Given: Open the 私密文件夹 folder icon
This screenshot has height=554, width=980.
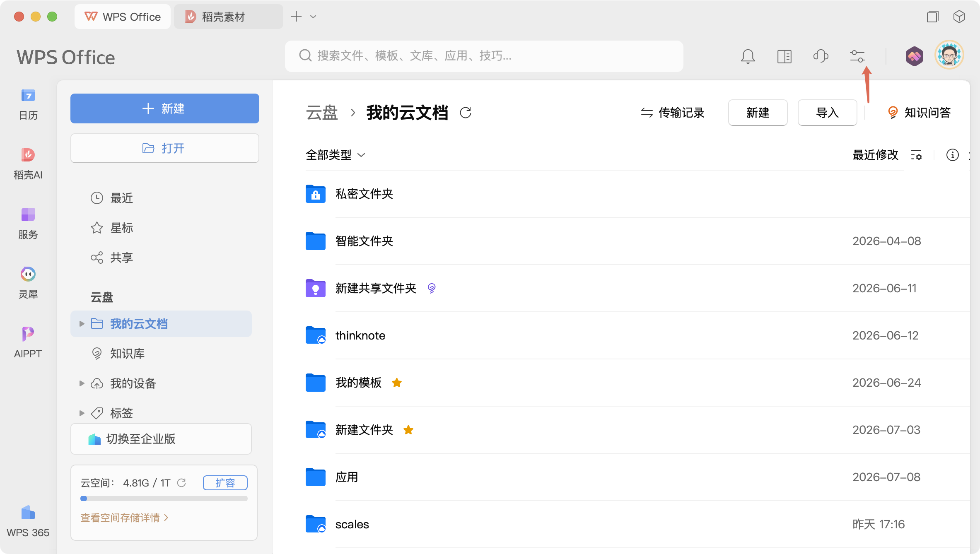Looking at the screenshot, I should point(316,194).
